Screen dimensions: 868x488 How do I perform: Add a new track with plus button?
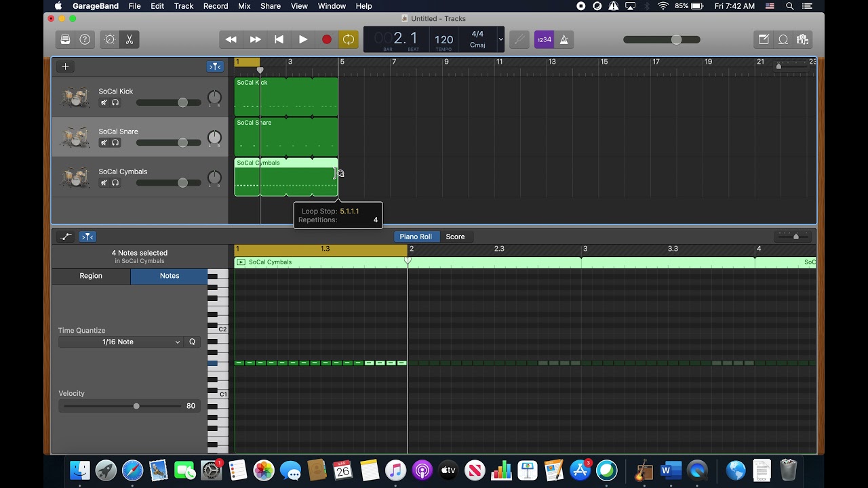(x=65, y=66)
